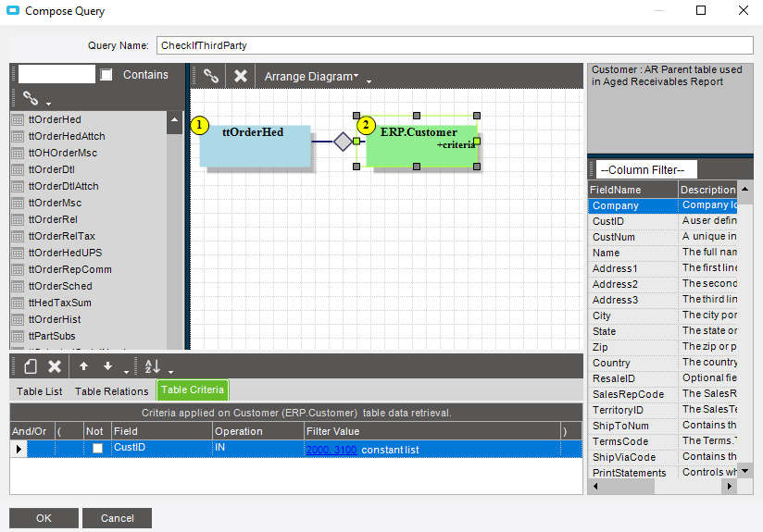Open dropdown arrow after Arrange Diagram

[369, 81]
